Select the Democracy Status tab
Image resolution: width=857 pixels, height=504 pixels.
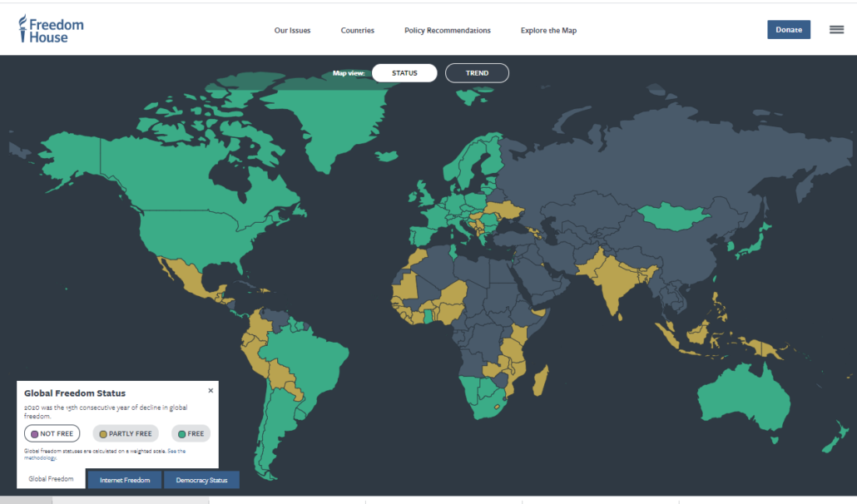point(201,480)
